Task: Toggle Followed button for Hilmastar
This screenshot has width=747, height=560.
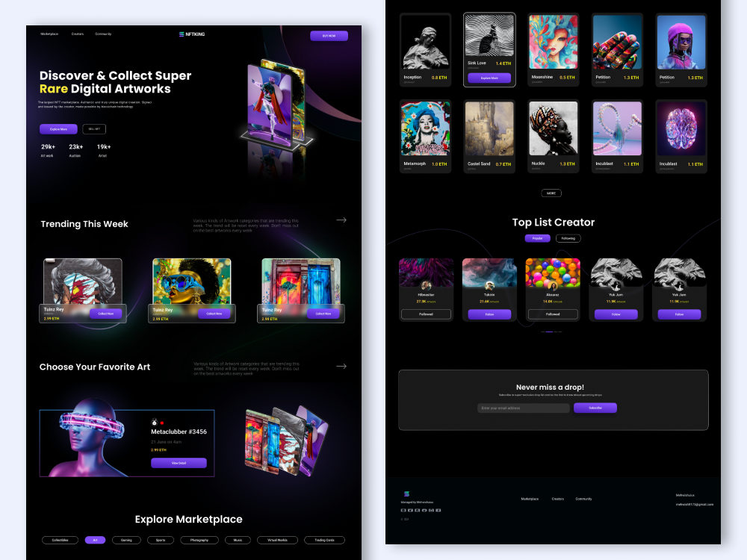Action: [426, 314]
